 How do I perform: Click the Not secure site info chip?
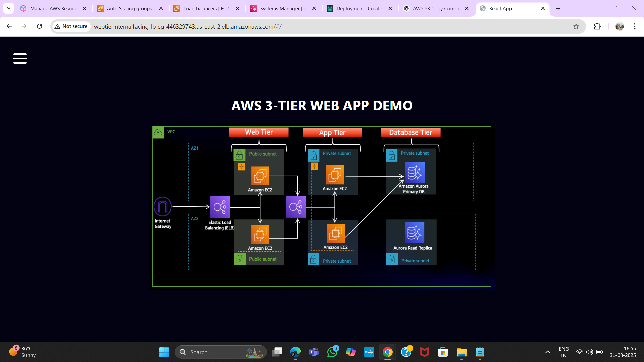[x=71, y=26]
